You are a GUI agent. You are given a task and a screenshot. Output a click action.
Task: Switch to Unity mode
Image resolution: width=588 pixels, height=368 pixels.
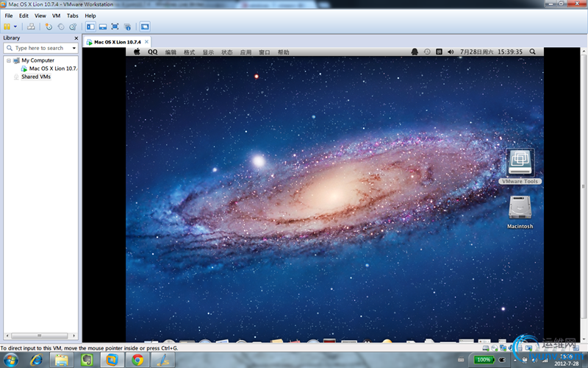pyautogui.click(x=127, y=26)
